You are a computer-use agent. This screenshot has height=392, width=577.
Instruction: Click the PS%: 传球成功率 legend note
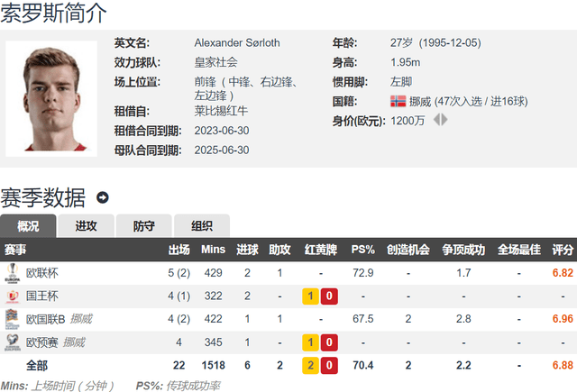179,386
